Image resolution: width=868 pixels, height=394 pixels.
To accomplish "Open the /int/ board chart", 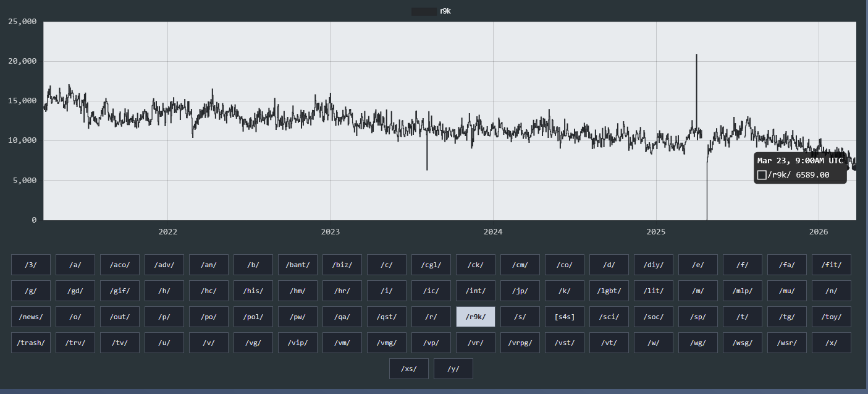I will click(476, 291).
